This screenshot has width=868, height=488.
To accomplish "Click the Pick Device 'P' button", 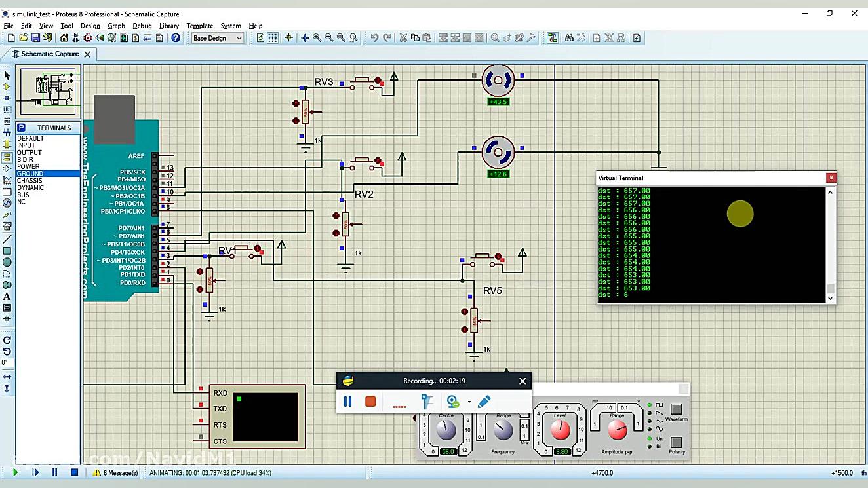I will [x=22, y=128].
